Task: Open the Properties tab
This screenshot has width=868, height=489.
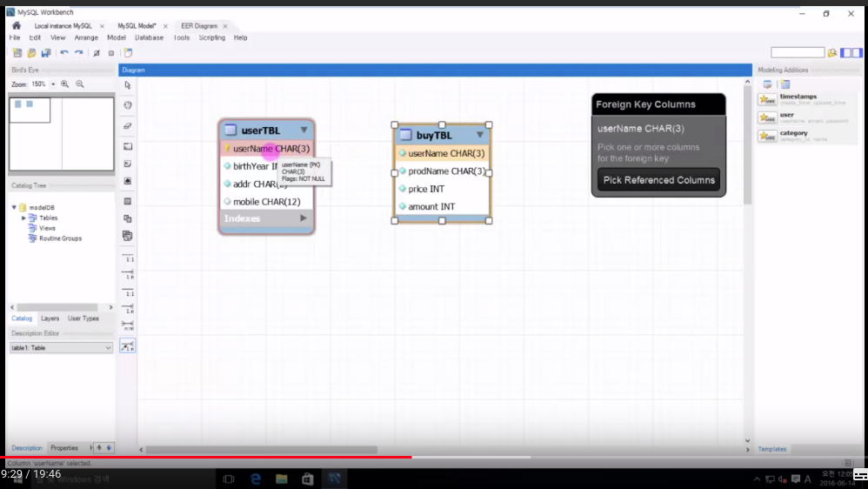Action: pos(64,448)
